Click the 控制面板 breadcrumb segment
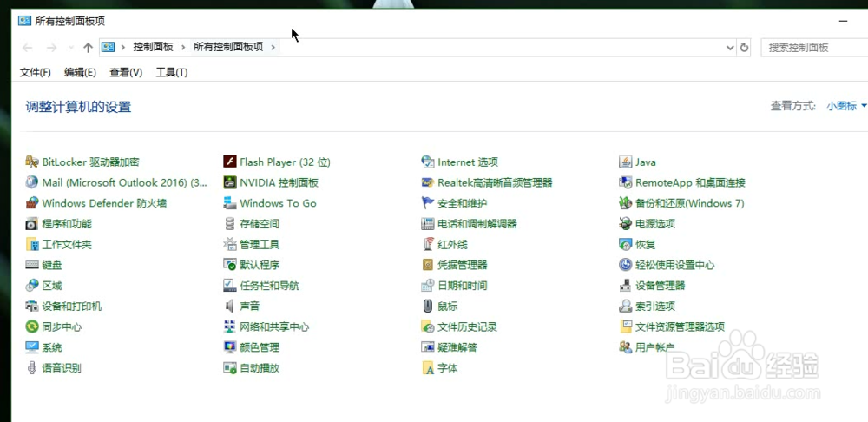 154,48
